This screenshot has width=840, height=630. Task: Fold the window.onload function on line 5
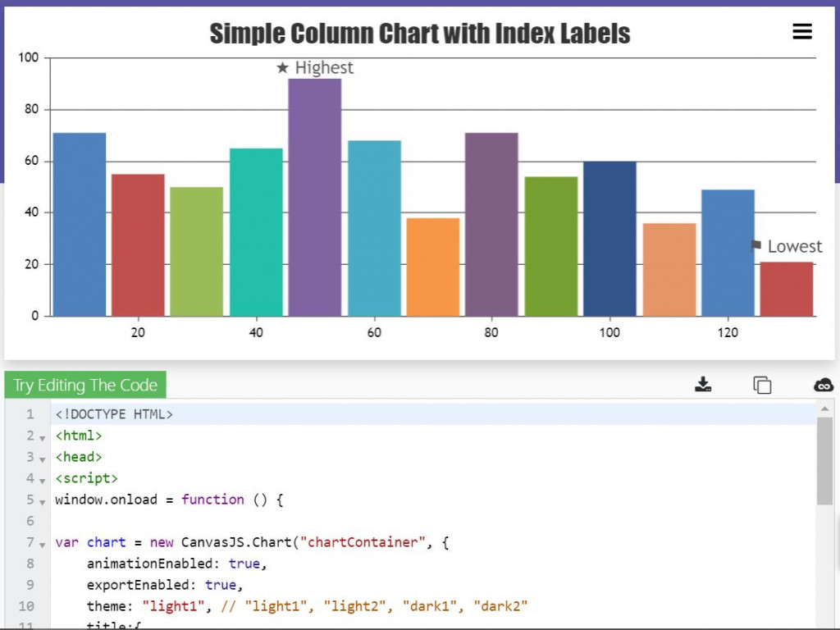[42, 501]
